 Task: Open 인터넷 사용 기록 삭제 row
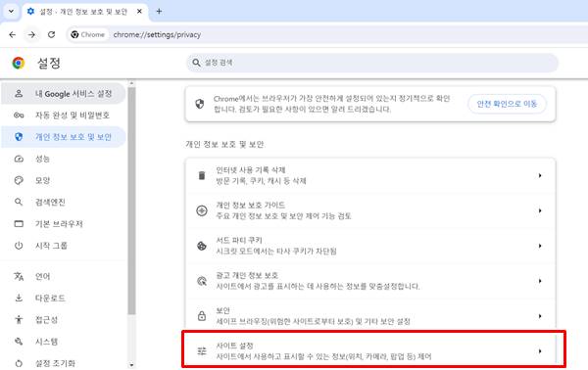click(370, 175)
